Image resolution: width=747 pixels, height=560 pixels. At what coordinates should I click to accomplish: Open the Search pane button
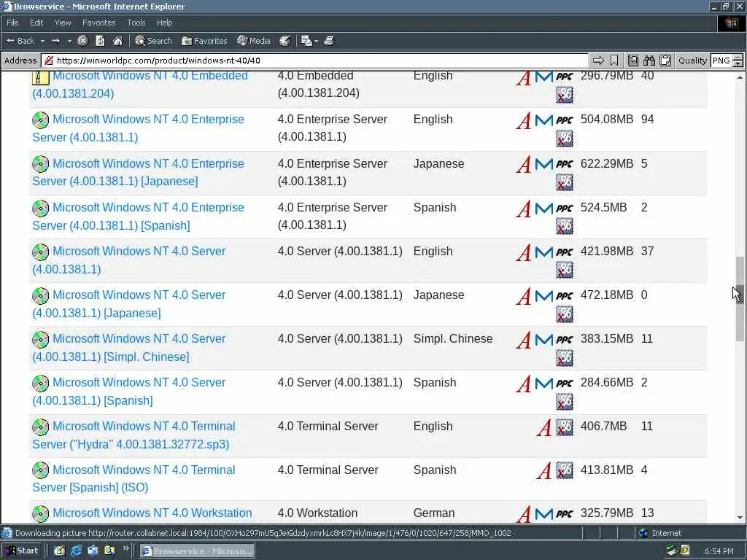[x=153, y=41]
